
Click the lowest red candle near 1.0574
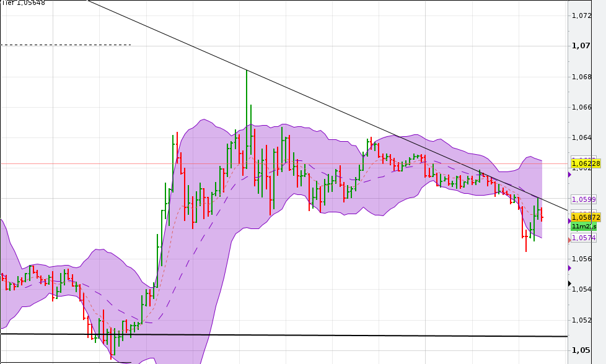coord(525,241)
